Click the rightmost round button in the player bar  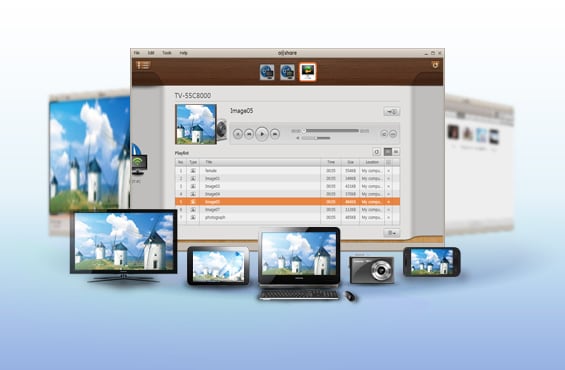(393, 134)
